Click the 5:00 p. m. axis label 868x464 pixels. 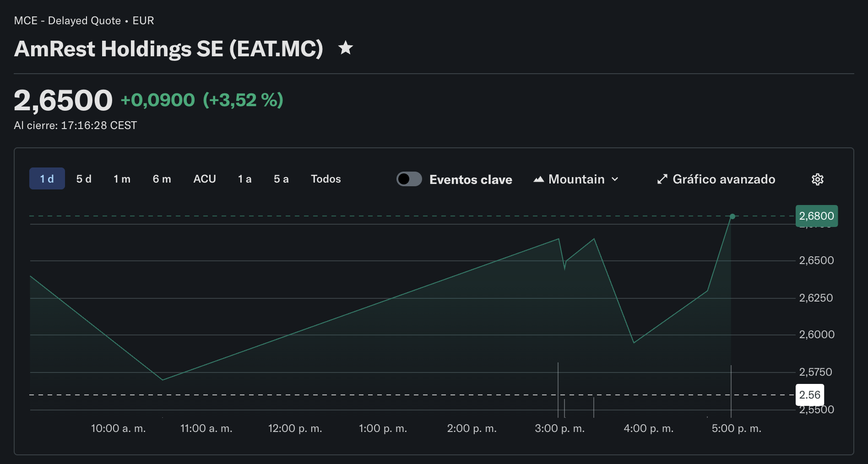click(737, 429)
